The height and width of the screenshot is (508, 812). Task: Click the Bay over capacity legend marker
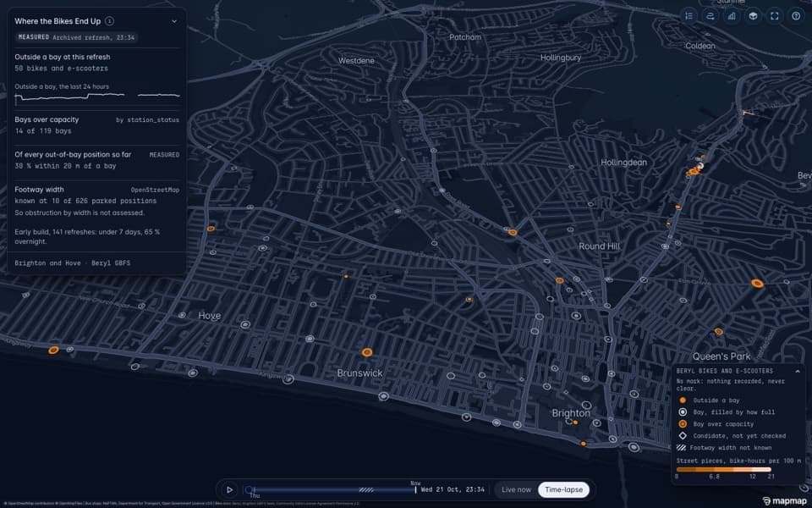tap(683, 424)
